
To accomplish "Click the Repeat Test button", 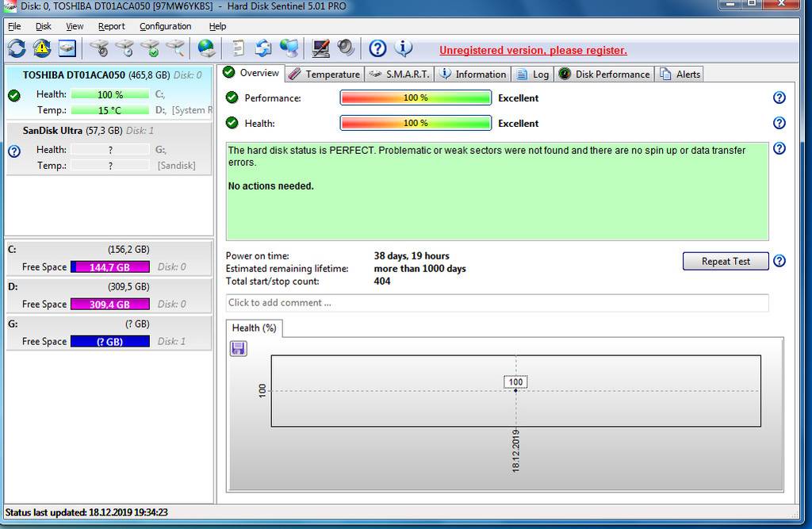I will [x=726, y=261].
